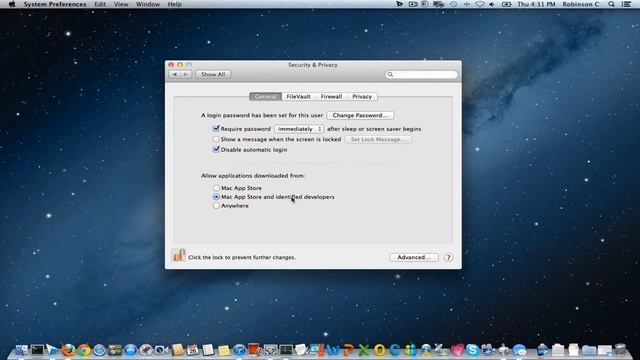
Task: Launch Microsoft PowerPoint from the Dock
Action: (348, 350)
